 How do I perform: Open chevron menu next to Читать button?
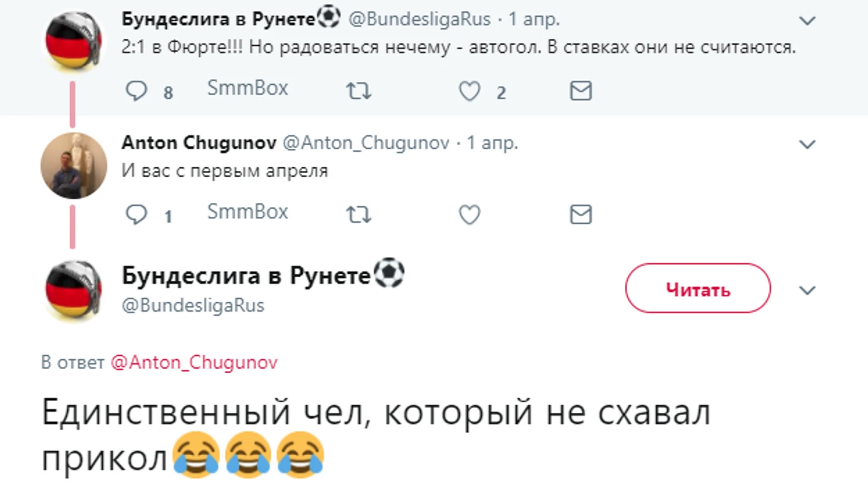pos(807,290)
